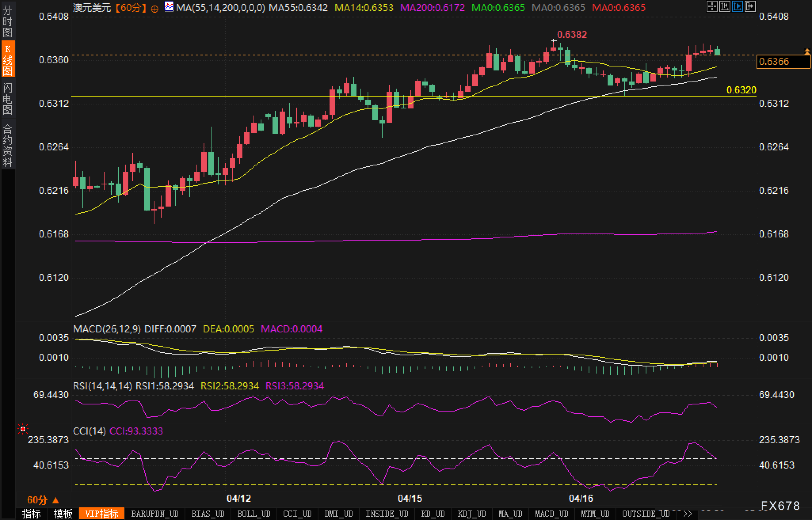Switch to 分时图 sidebar view
This screenshot has width=812, height=520.
coord(8,21)
